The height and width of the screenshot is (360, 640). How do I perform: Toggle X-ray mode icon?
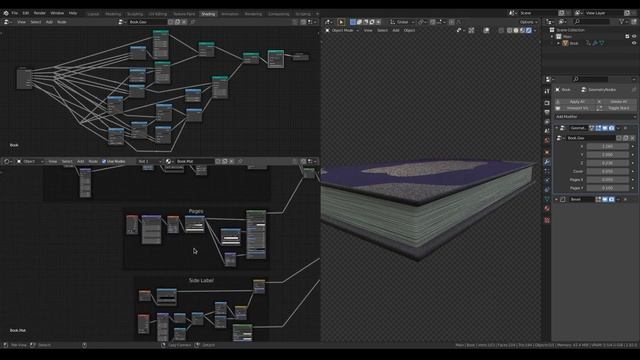[x=501, y=30]
